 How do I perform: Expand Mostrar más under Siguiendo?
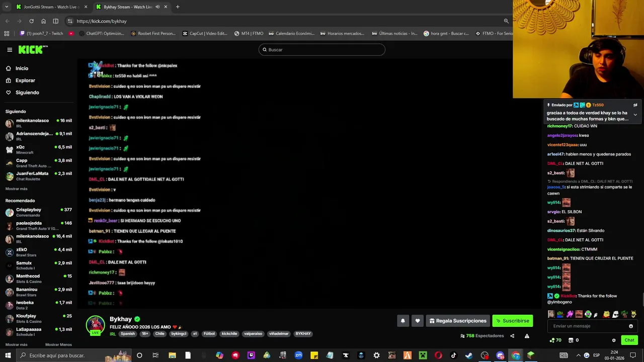click(x=16, y=189)
